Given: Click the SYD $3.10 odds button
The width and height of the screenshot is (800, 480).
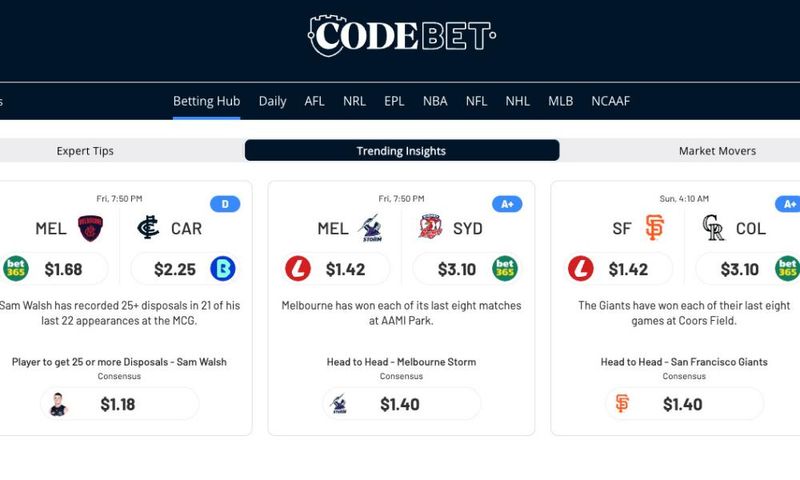Looking at the screenshot, I should (x=466, y=268).
